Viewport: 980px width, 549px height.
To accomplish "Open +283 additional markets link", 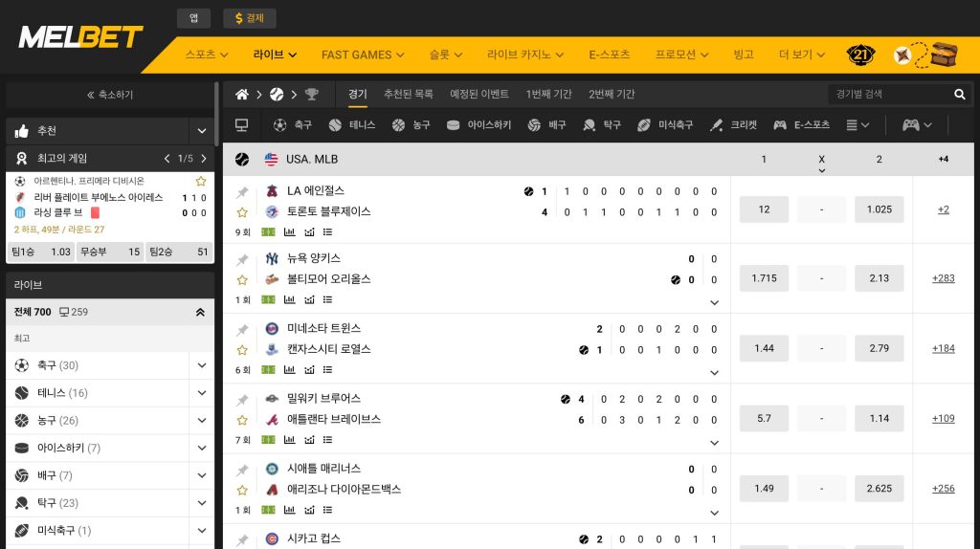I will [x=943, y=278].
